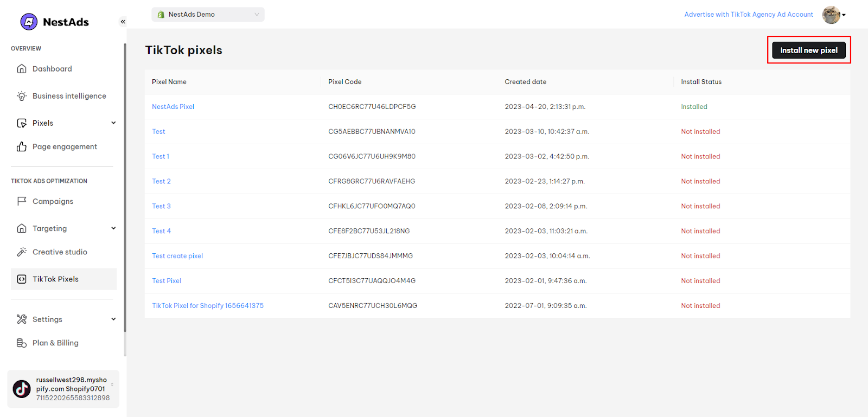Click the user avatar picture
The image size is (868, 417).
(x=831, y=15)
